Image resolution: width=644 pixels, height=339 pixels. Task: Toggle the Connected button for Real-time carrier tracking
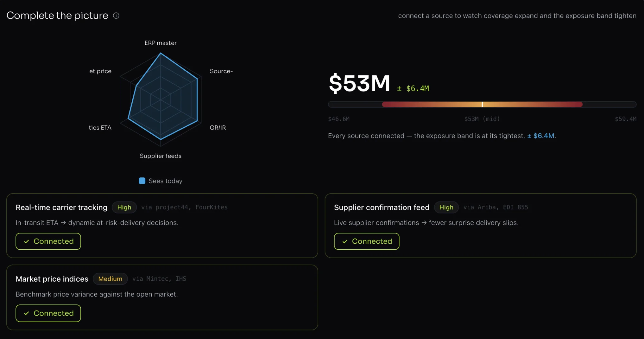tap(48, 241)
